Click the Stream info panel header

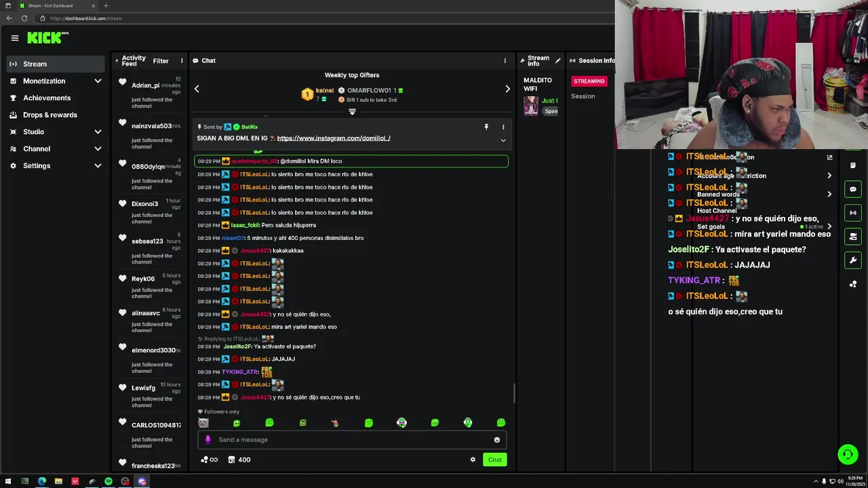538,61
